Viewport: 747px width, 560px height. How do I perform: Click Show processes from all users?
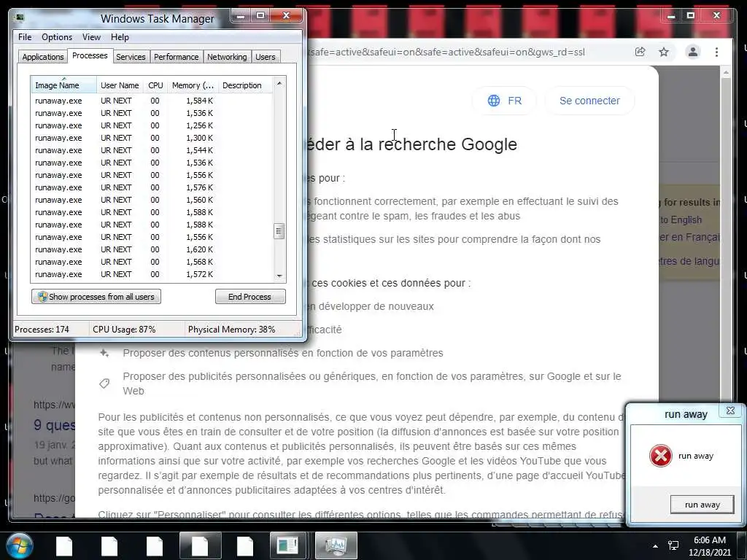point(96,296)
